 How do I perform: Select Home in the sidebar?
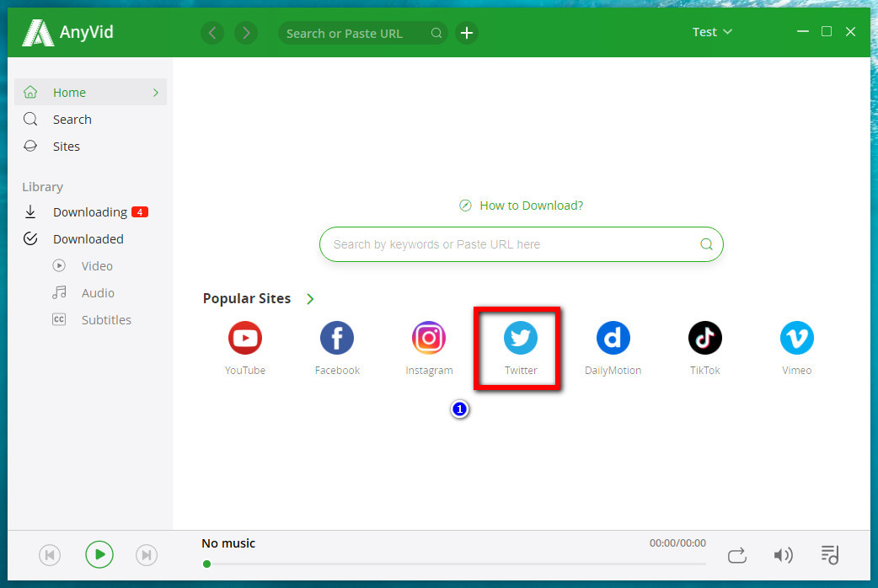91,92
